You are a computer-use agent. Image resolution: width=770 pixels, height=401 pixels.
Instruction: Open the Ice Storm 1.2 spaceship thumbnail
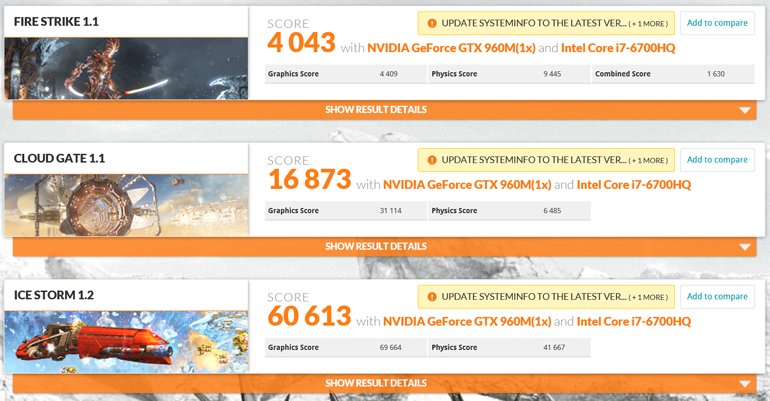[126, 342]
